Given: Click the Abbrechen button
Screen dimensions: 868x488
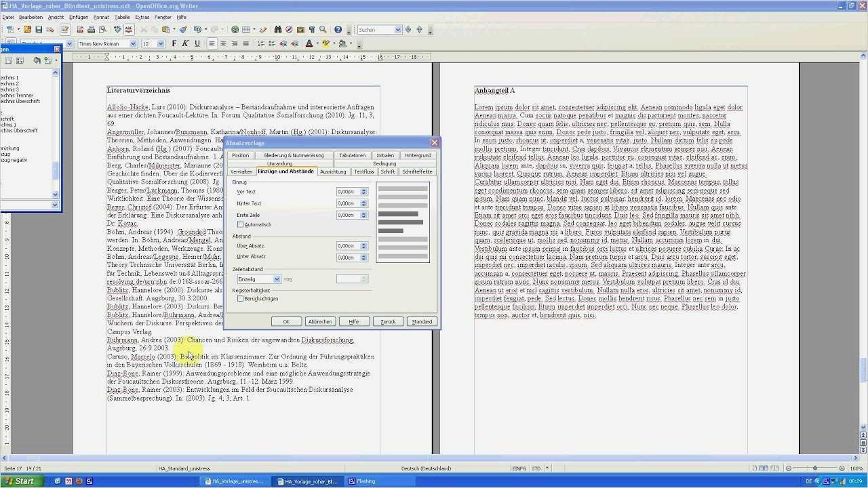Looking at the screenshot, I should [x=320, y=321].
